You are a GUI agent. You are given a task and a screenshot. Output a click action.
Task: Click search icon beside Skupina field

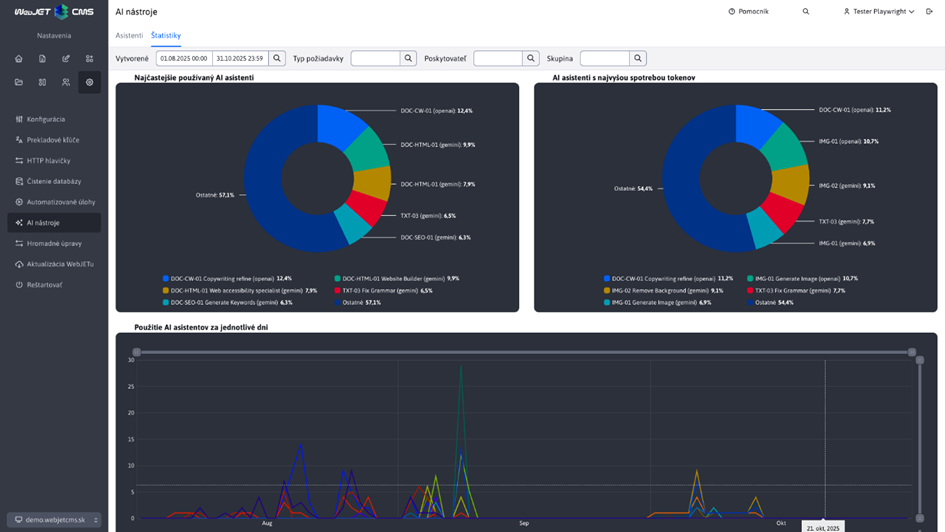[x=638, y=59]
